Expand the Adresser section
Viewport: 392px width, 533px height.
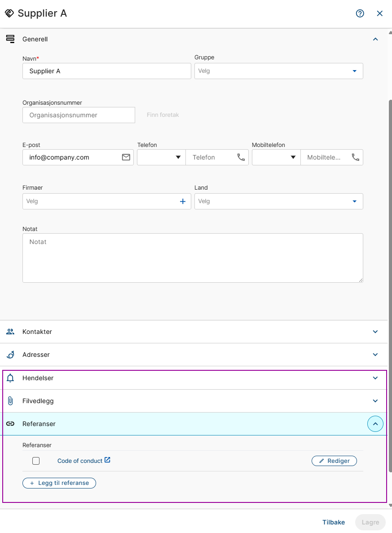coord(194,355)
